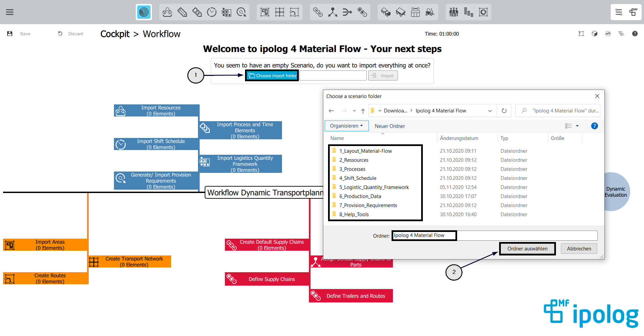Open the Import Areas workflow step
Screen dimensions: 644x336
click(45, 245)
